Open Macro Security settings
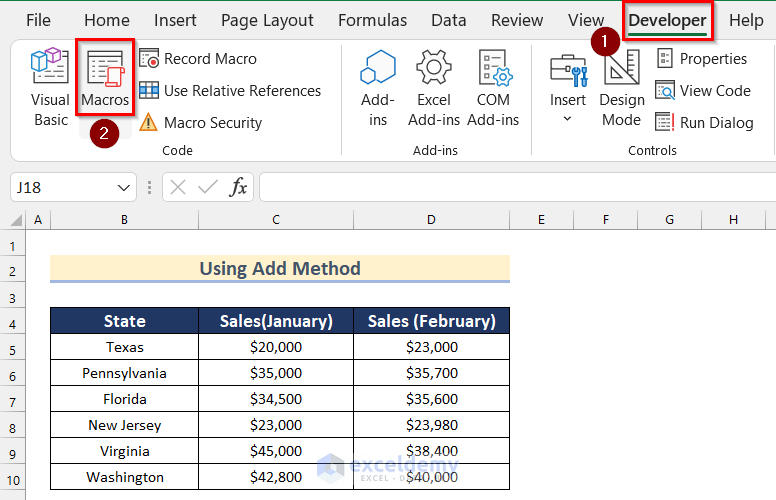This screenshot has height=500, width=776. 200,123
